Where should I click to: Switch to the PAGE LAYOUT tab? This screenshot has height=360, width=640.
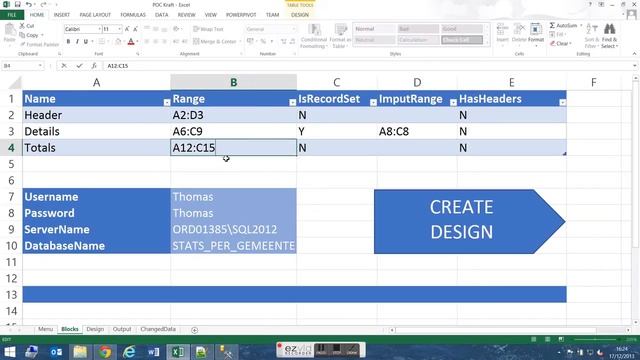(x=95, y=15)
